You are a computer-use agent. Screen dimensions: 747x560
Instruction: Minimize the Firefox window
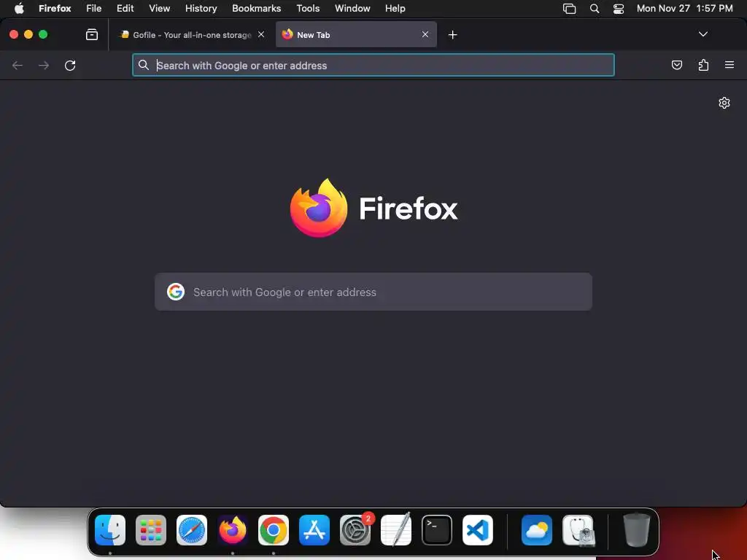tap(28, 34)
